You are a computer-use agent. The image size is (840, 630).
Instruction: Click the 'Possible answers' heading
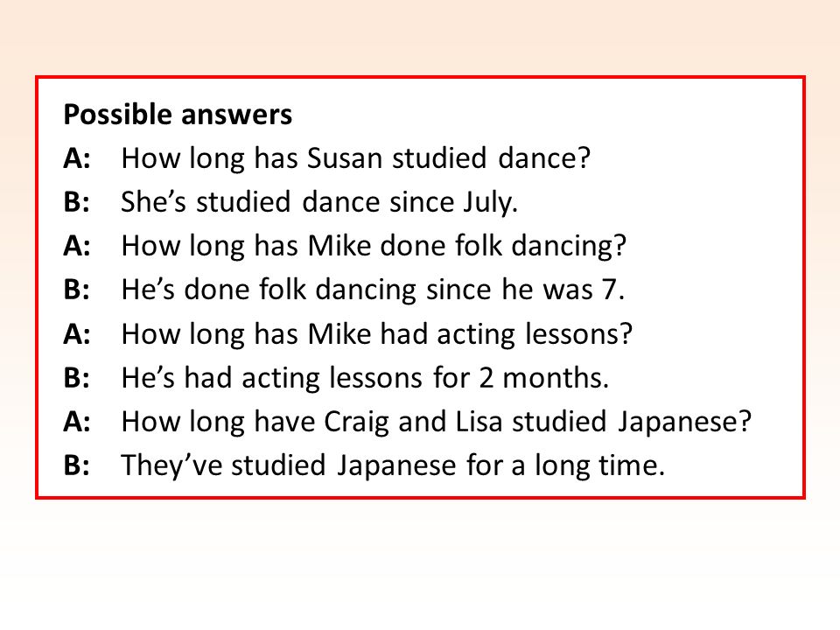pos(178,115)
